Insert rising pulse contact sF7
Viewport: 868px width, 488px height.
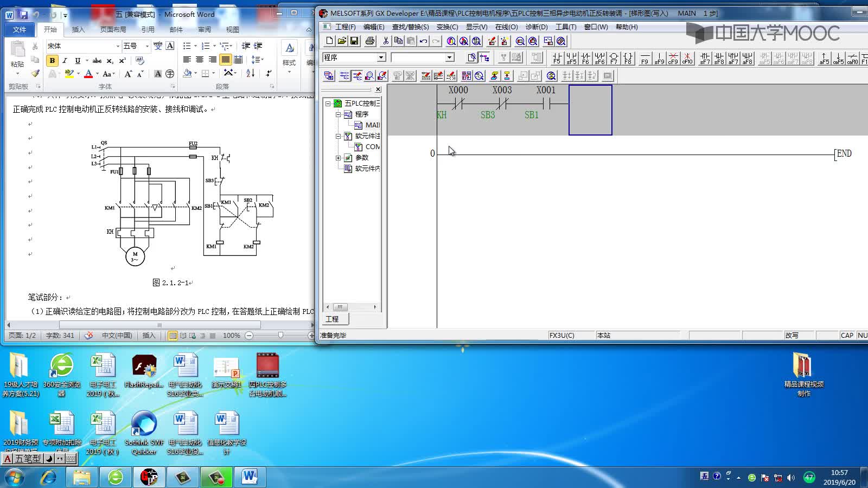[x=705, y=57]
